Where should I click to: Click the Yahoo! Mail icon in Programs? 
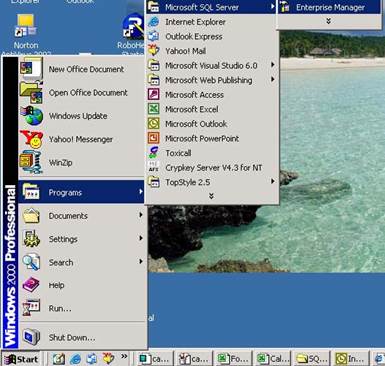153,51
